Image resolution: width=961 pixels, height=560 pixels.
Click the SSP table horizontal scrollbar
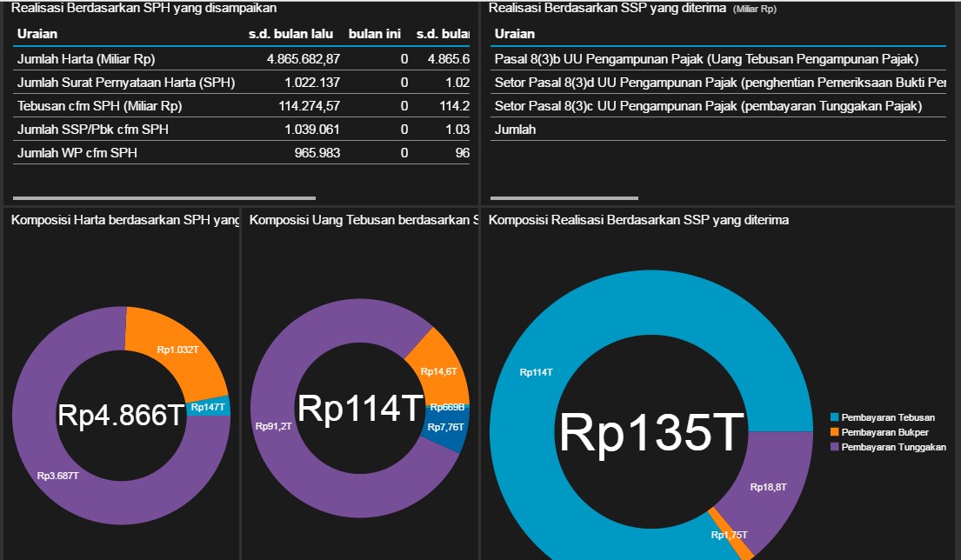pyautogui.click(x=564, y=198)
